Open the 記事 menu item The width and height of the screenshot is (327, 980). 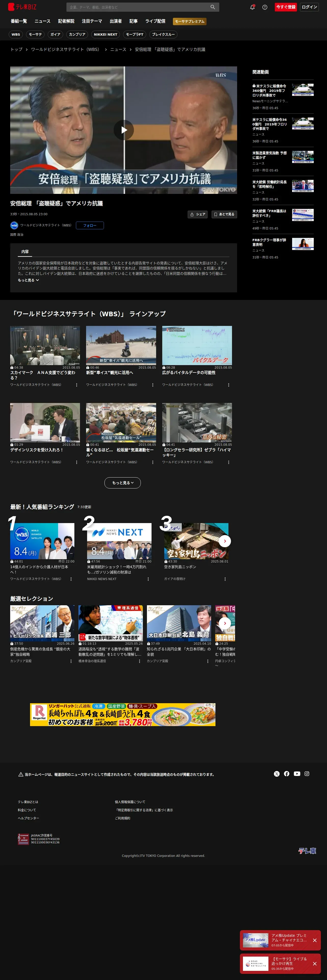point(134,21)
